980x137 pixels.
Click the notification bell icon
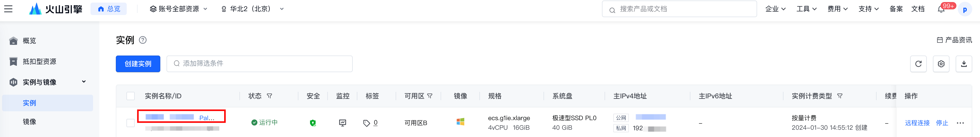[941, 9]
